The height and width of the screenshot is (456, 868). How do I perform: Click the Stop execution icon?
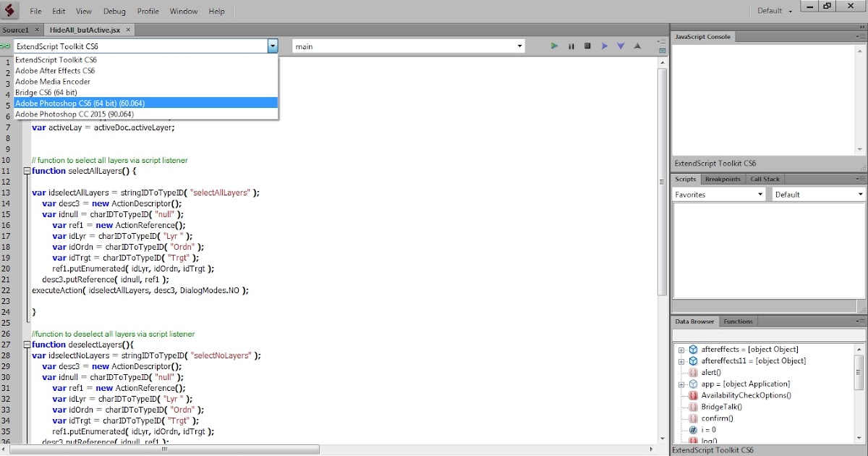[587, 46]
